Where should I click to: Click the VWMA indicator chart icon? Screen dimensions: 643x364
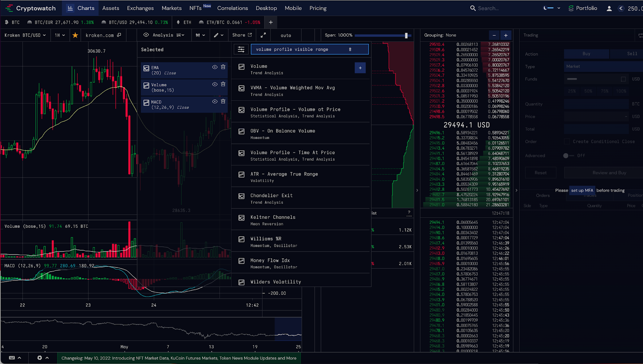pyautogui.click(x=242, y=88)
